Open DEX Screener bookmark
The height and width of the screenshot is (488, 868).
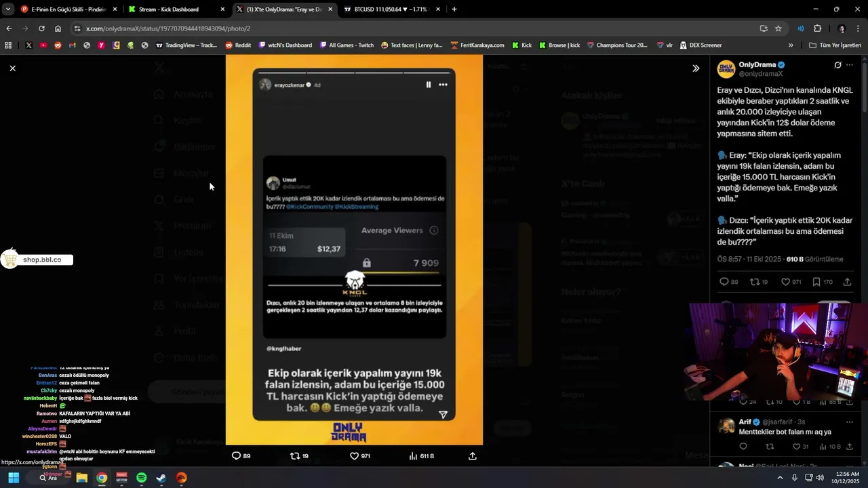point(701,45)
